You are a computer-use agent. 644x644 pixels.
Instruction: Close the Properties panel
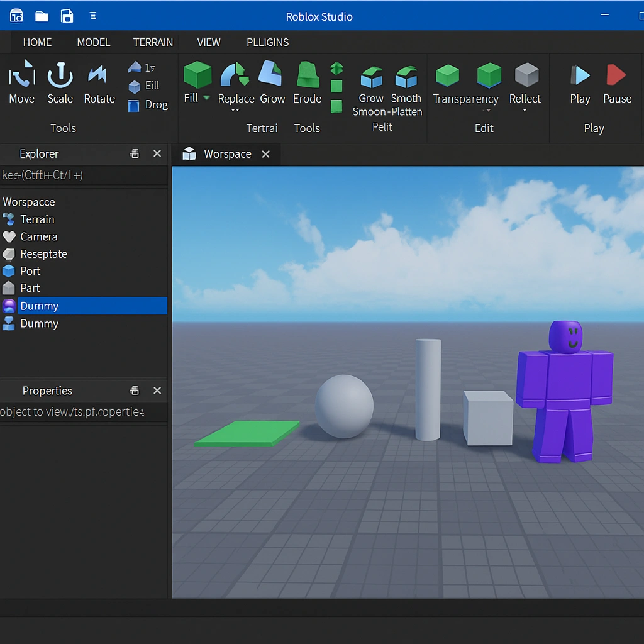[157, 390]
